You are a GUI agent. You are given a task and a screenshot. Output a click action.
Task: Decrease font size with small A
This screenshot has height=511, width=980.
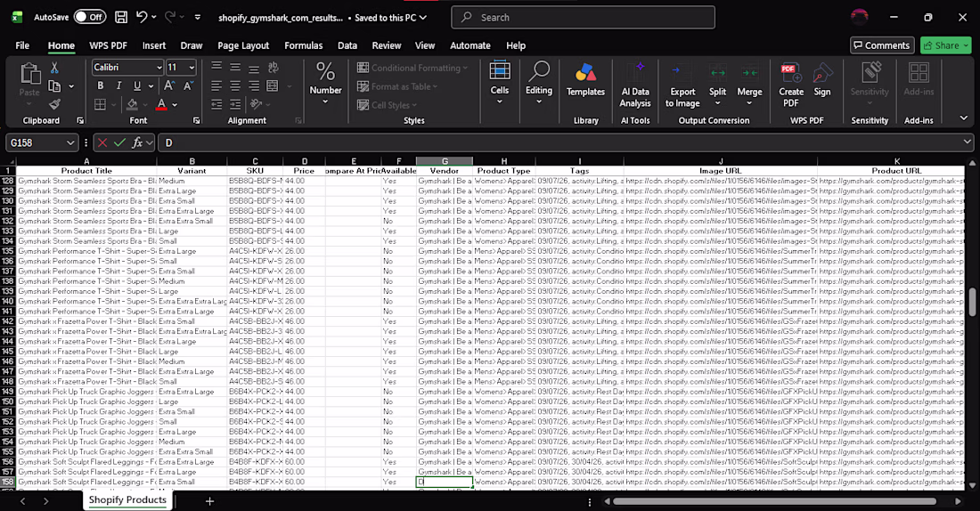(188, 85)
